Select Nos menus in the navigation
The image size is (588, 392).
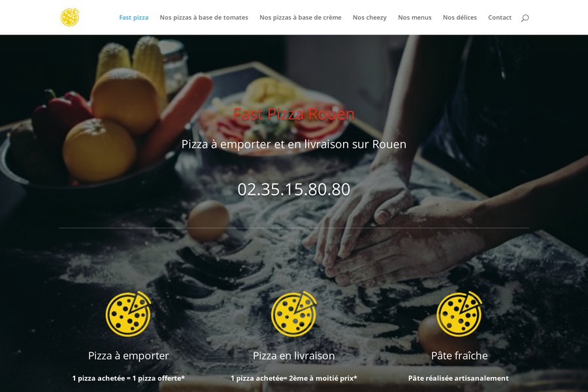pos(415,17)
